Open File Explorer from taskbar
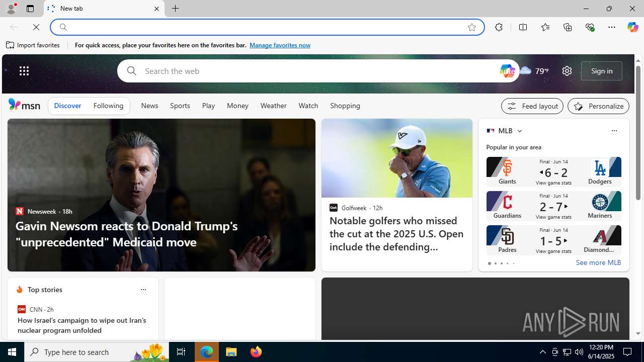This screenshot has height=362, width=644. (x=231, y=352)
